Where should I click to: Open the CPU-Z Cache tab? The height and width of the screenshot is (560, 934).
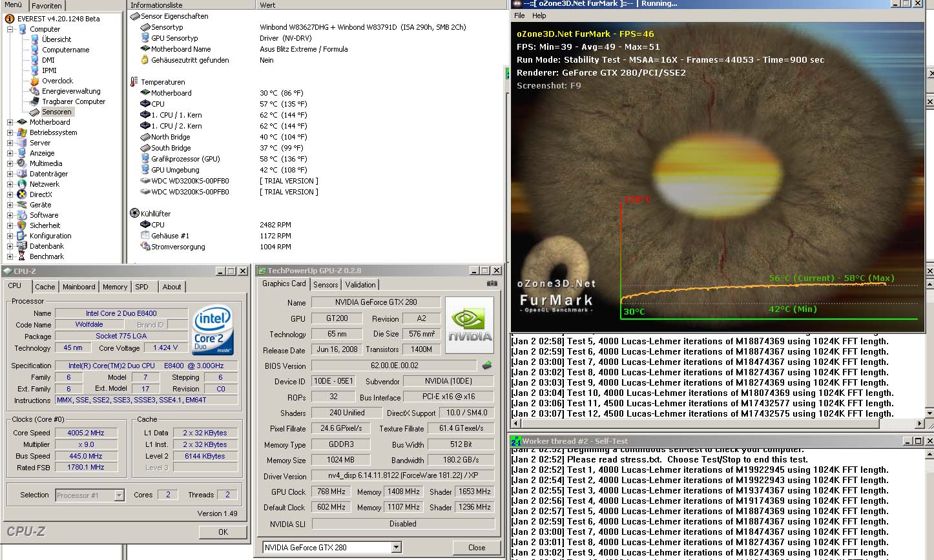tap(45, 287)
